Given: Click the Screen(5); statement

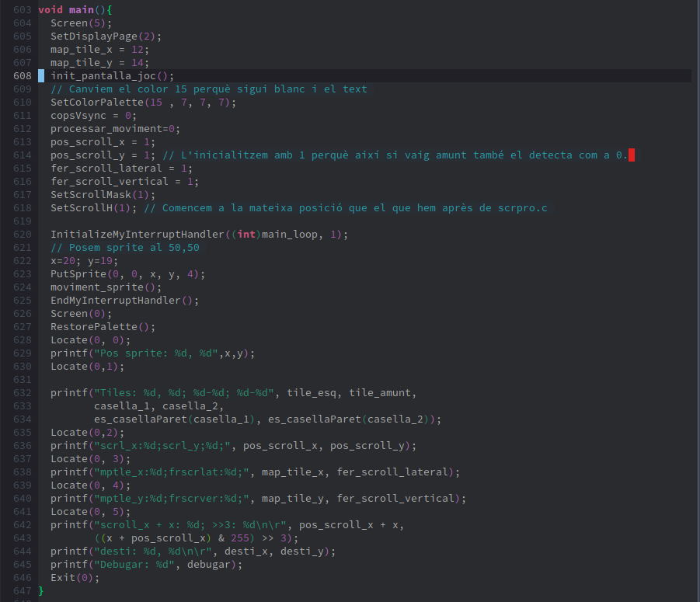Looking at the screenshot, I should tap(82, 23).
